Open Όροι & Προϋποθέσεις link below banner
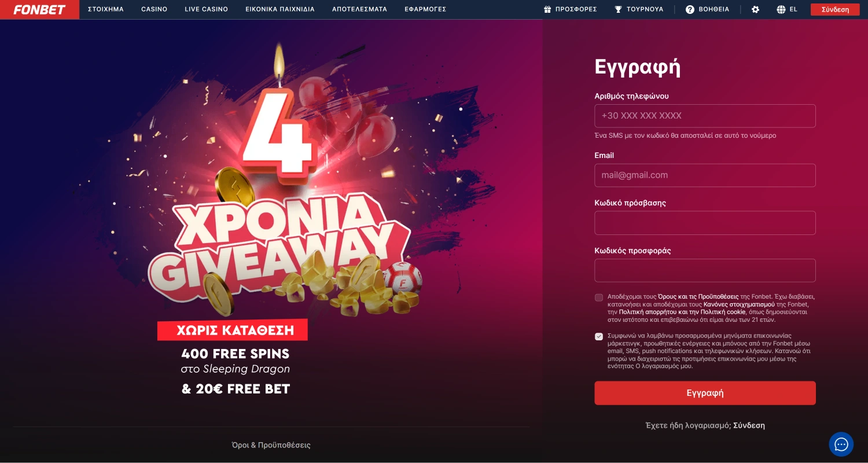 (x=271, y=445)
